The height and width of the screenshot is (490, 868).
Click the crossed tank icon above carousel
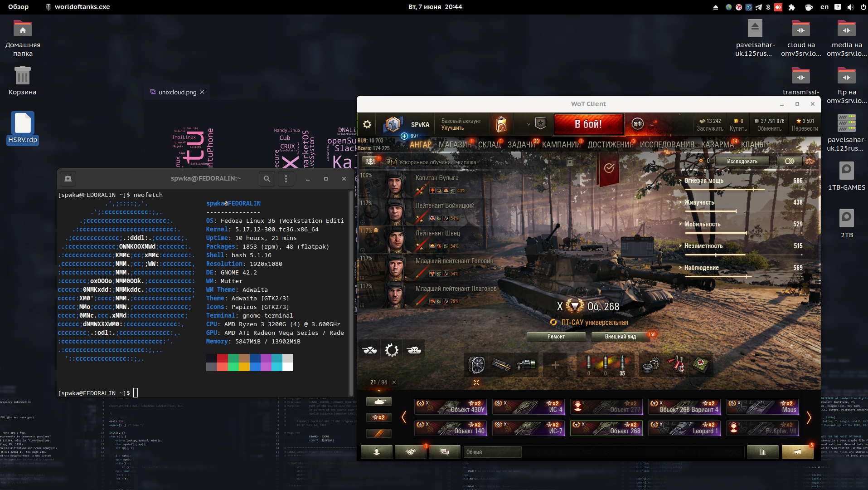click(369, 350)
